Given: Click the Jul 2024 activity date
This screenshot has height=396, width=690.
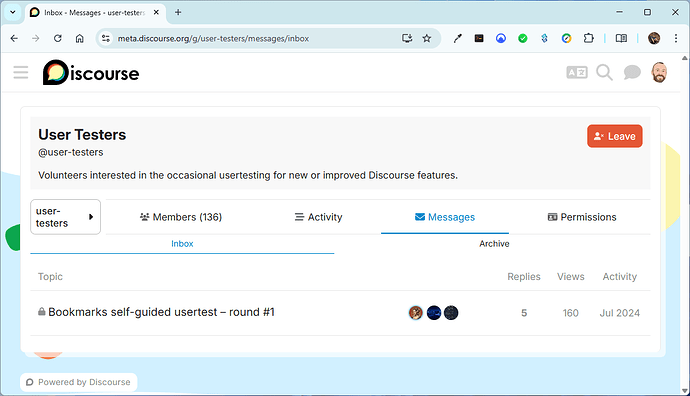Looking at the screenshot, I should (620, 313).
